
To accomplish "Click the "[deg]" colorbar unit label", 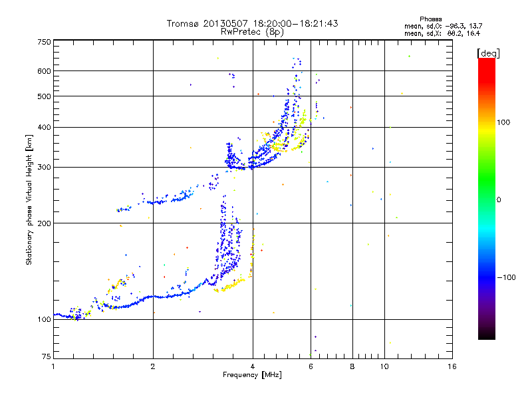I will (488, 53).
